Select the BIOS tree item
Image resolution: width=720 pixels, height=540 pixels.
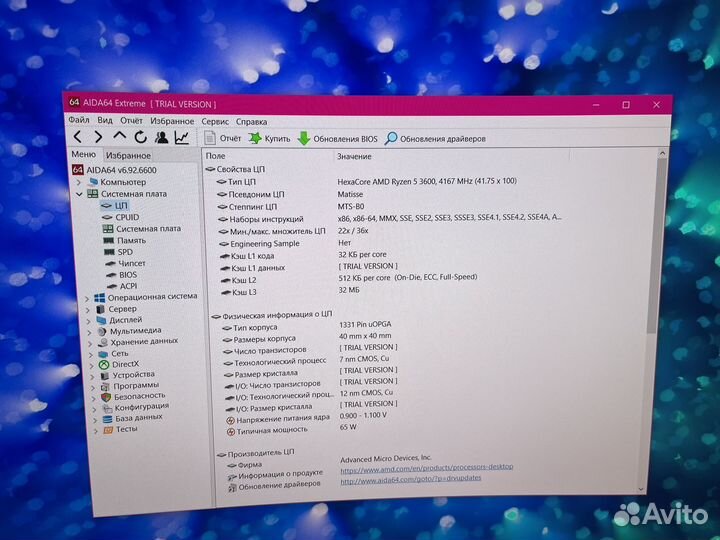tap(122, 275)
